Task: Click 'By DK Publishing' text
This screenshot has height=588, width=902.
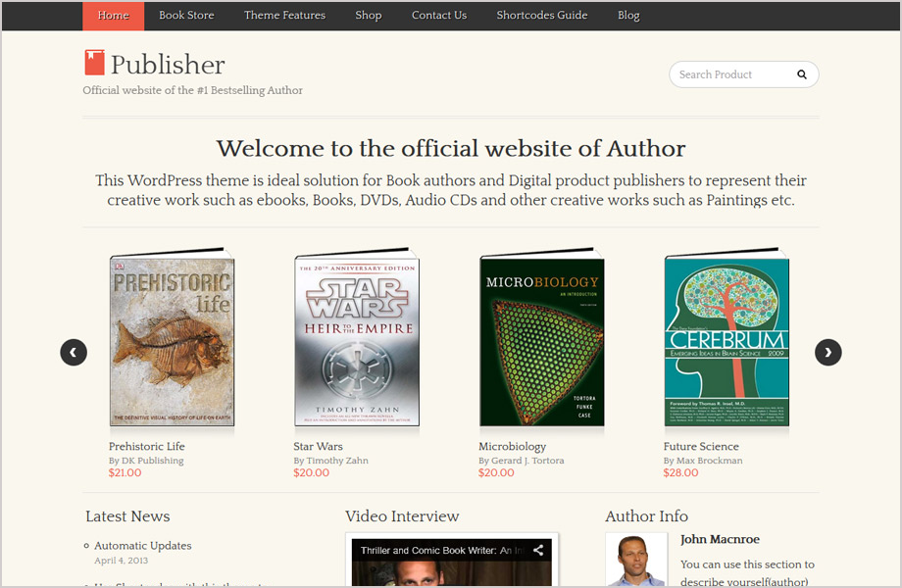Action: click(146, 461)
